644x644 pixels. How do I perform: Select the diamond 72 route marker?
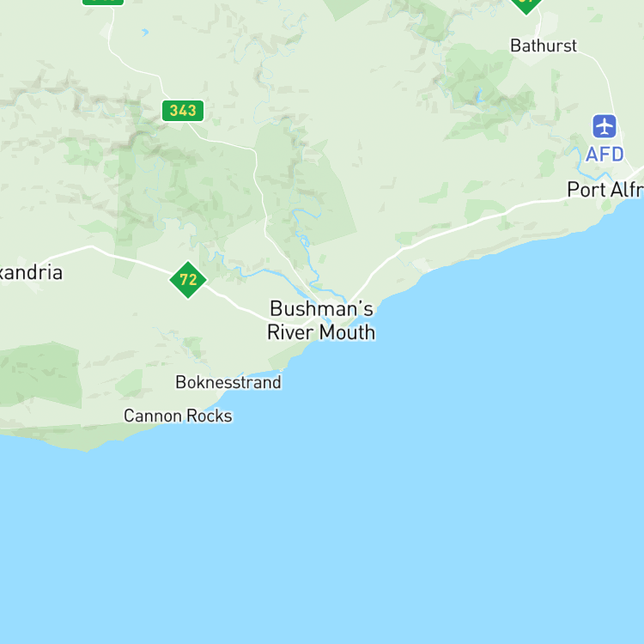tap(188, 280)
